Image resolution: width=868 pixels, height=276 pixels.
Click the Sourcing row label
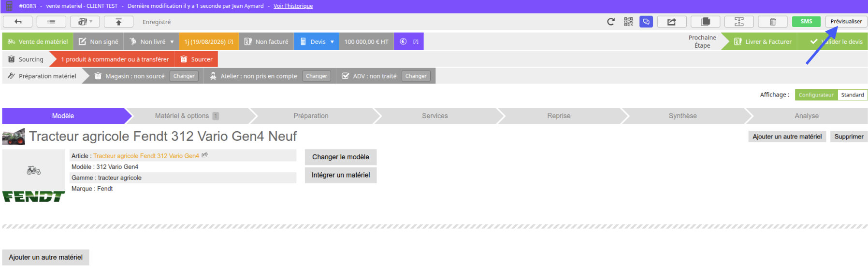click(26, 59)
